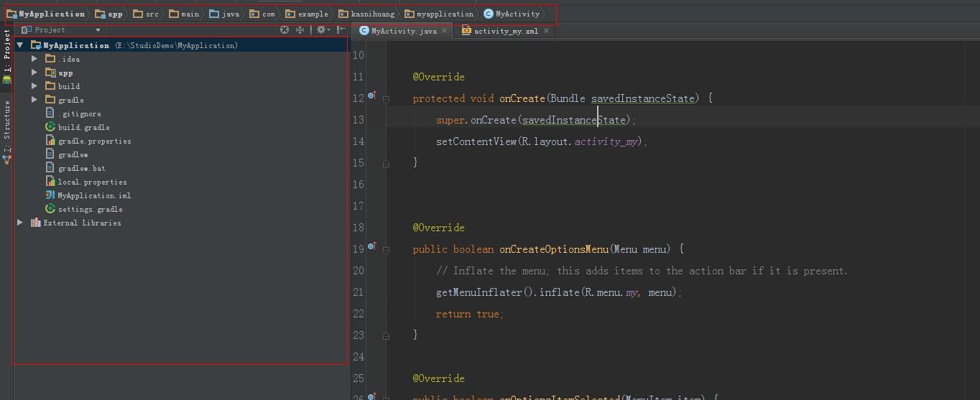Click the override gutter icon on line 12
Viewport: 980px width, 400px height.
coord(371,96)
